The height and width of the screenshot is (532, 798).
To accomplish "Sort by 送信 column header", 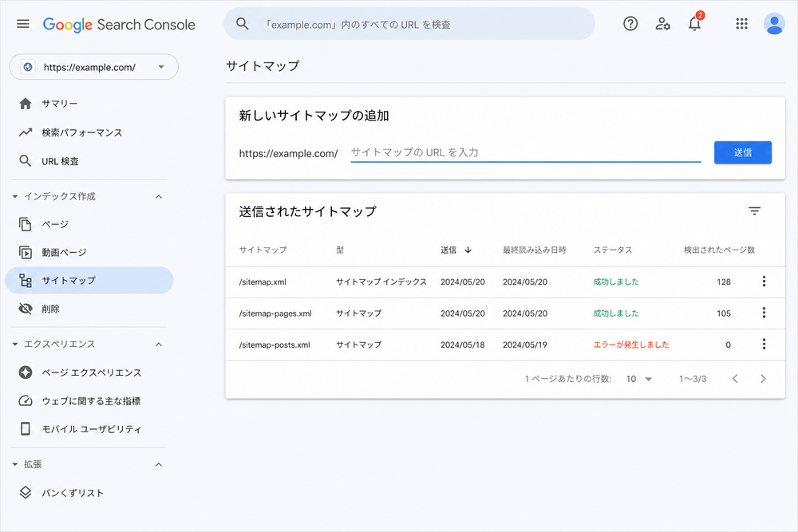I will [456, 250].
